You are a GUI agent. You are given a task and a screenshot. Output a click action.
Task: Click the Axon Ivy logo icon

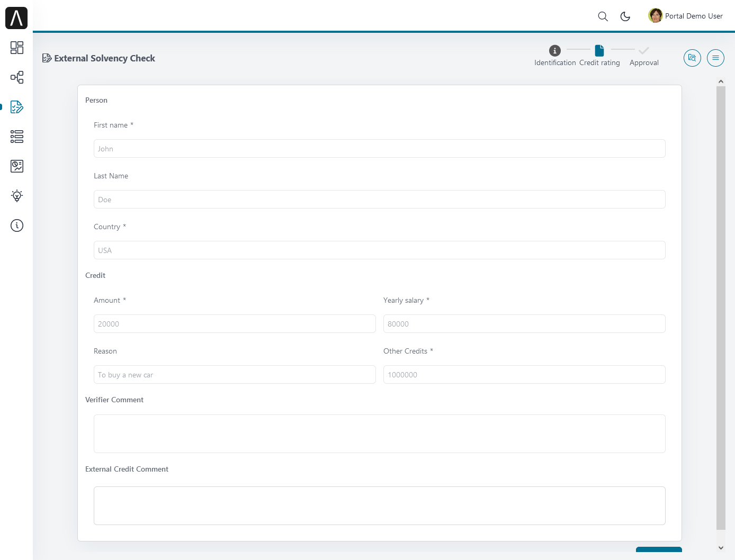click(x=16, y=18)
